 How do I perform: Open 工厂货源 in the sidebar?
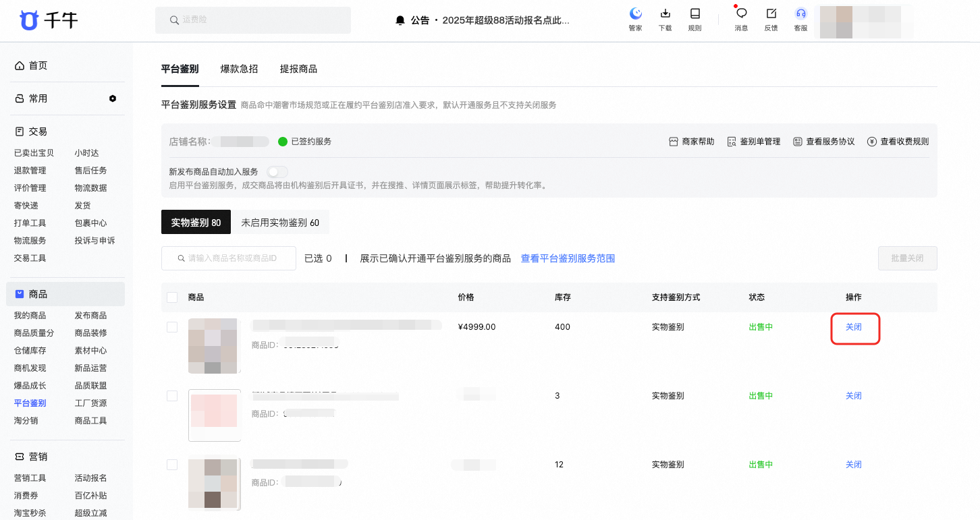click(x=90, y=403)
